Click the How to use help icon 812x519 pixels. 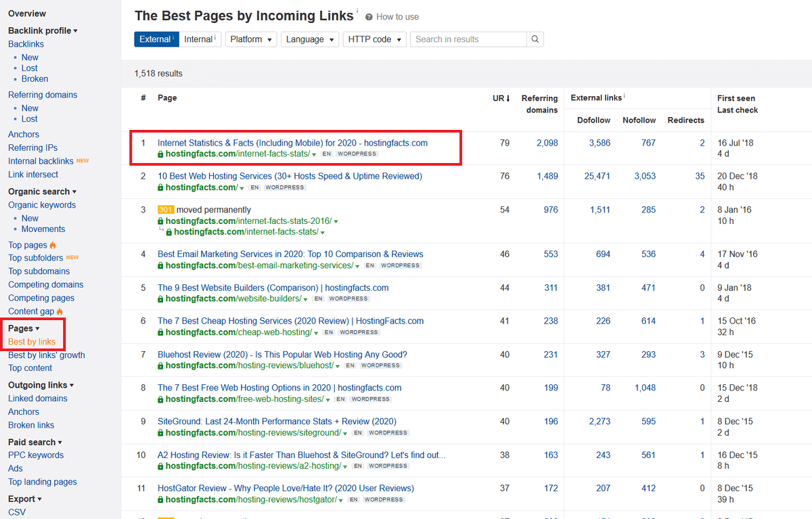coord(369,17)
